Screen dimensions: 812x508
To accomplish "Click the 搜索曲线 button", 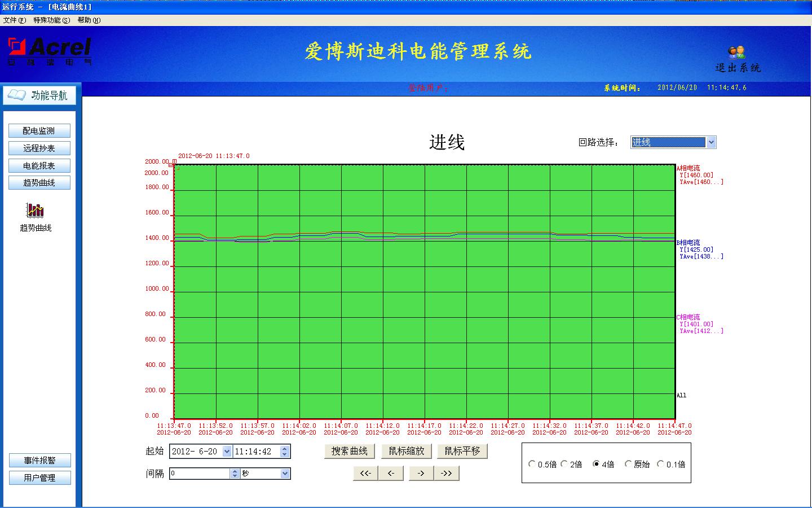I will [350, 451].
